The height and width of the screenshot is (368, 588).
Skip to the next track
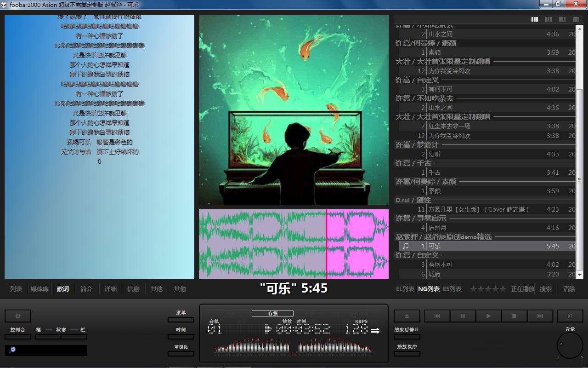point(540,316)
